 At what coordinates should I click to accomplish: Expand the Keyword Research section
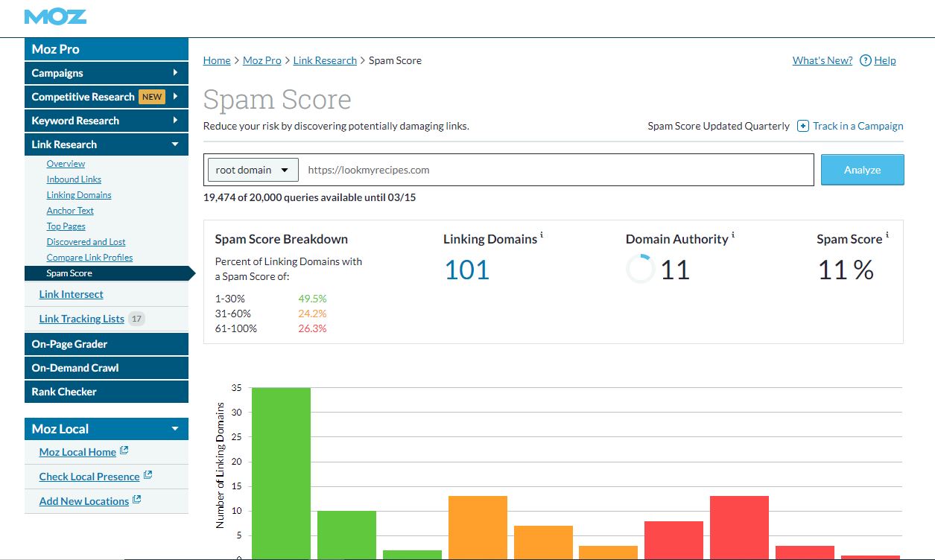click(x=106, y=120)
